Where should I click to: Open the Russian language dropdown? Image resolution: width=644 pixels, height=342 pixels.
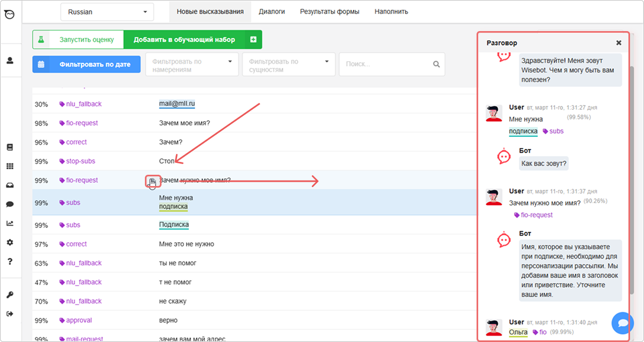[x=107, y=12]
